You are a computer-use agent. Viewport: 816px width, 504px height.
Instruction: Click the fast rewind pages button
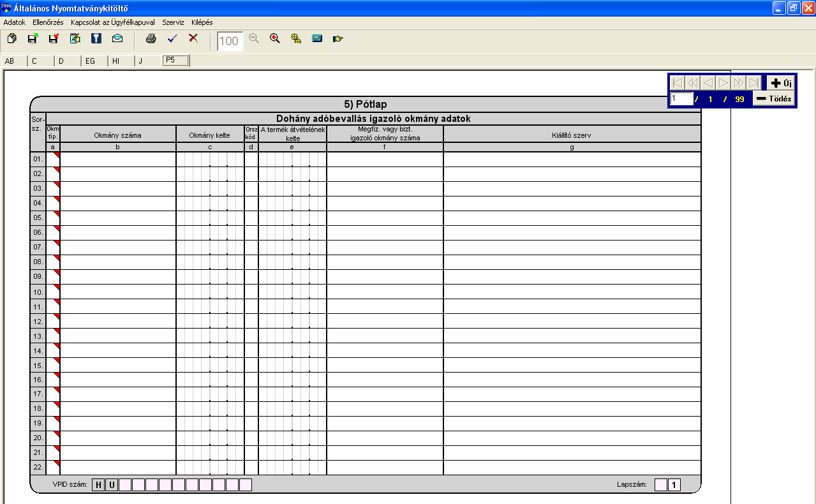pos(693,83)
